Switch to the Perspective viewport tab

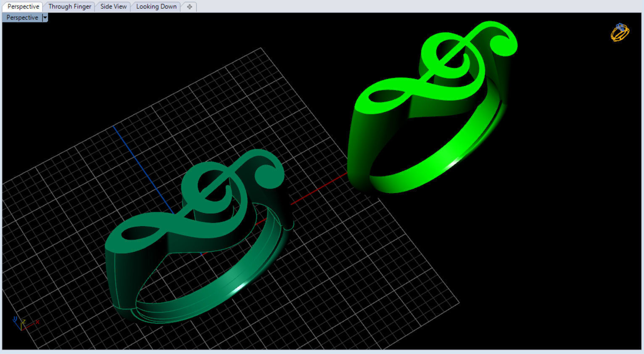pyautogui.click(x=23, y=7)
